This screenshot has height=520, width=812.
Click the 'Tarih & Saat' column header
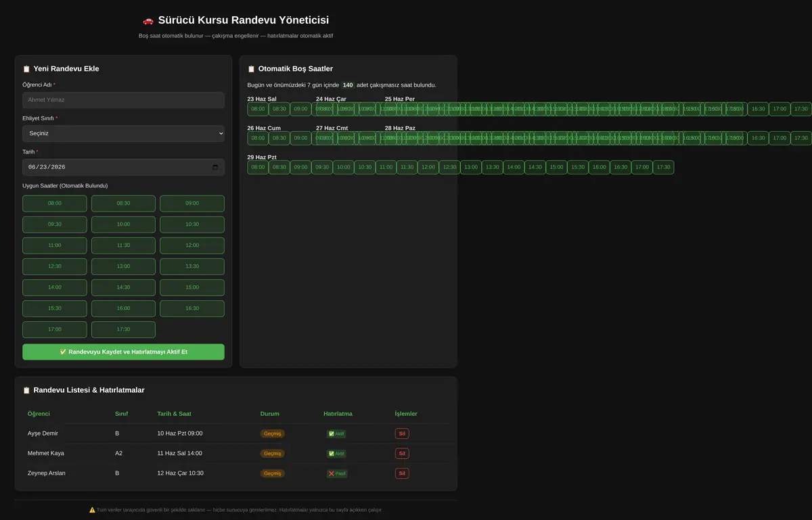point(174,414)
